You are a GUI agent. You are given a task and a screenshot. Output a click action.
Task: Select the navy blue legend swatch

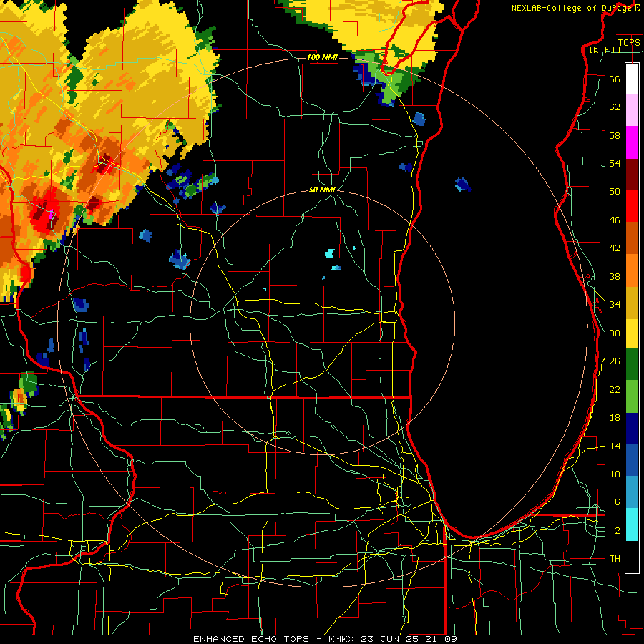tap(632, 429)
